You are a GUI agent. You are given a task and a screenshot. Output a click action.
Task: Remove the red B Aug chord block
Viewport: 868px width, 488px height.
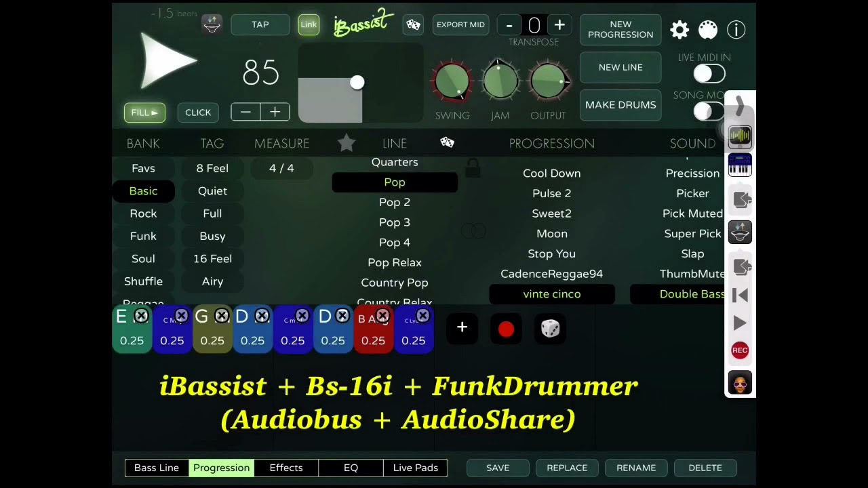(382, 316)
